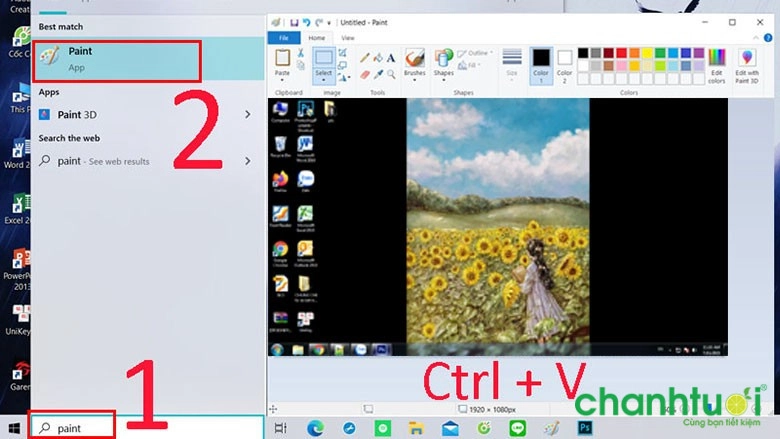The width and height of the screenshot is (780, 439).
Task: Select the Color 1 box
Action: click(x=541, y=65)
